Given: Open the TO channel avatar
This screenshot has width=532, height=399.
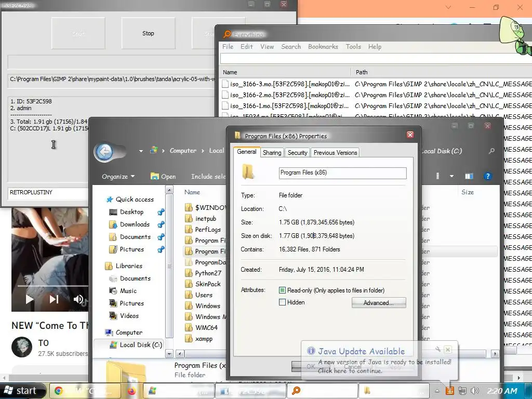Looking at the screenshot, I should [22, 347].
